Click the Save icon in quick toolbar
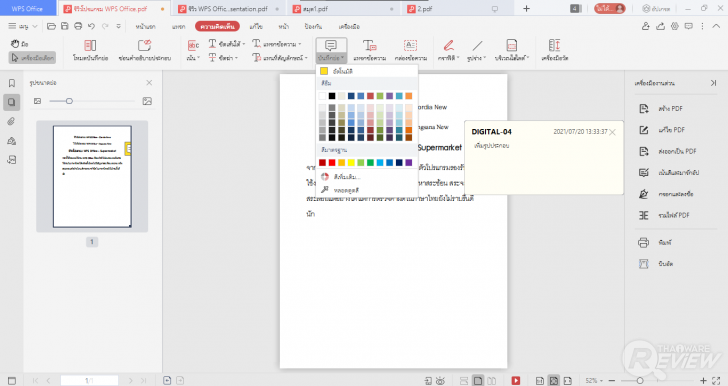728x386 pixels. [x=65, y=26]
